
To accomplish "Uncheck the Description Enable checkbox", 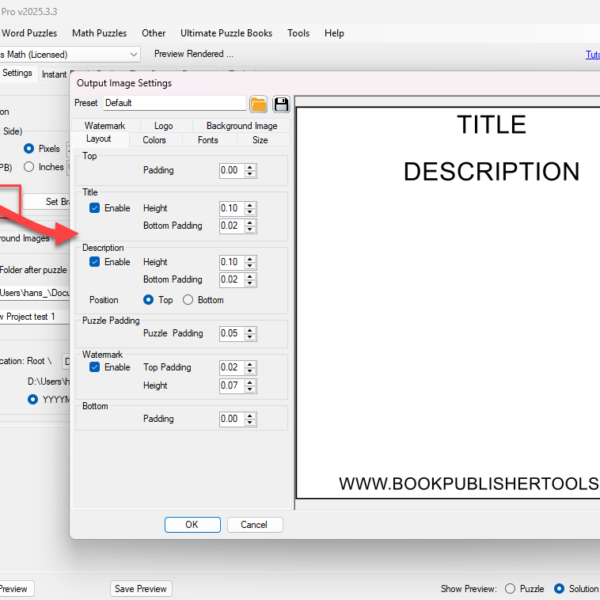I will [95, 262].
